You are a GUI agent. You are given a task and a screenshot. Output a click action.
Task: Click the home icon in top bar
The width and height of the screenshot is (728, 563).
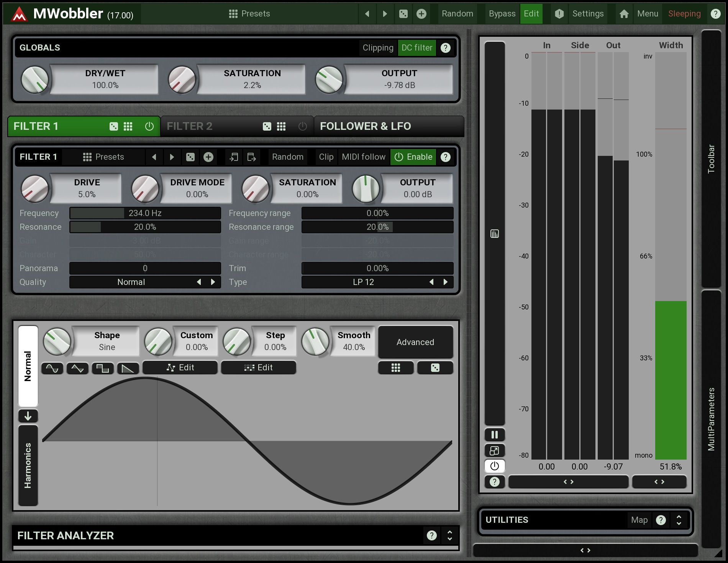click(x=624, y=14)
